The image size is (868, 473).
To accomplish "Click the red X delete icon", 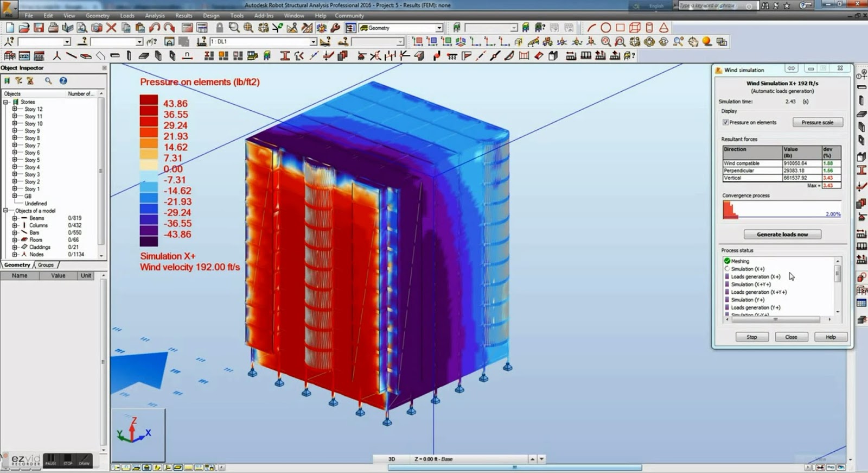I will pos(111,28).
